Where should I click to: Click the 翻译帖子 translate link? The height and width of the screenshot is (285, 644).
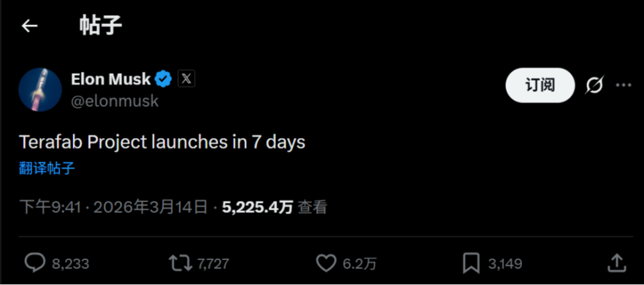pyautogui.click(x=47, y=168)
